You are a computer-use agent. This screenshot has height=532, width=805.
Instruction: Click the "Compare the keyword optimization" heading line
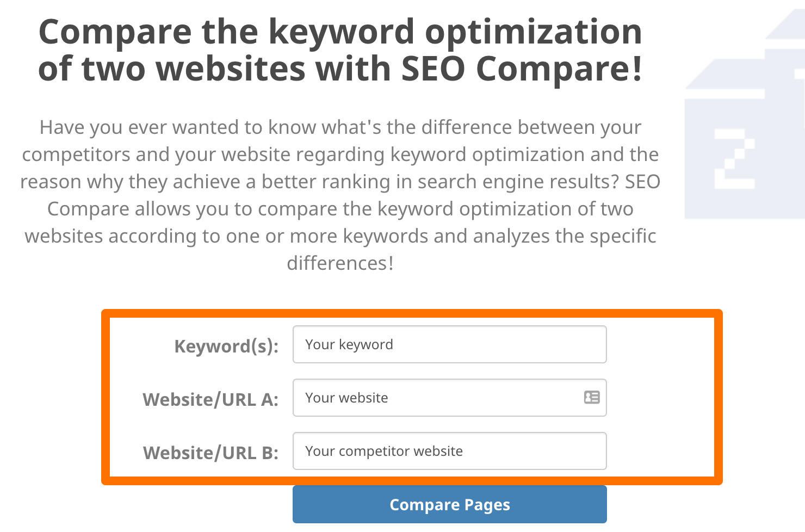coord(340,32)
